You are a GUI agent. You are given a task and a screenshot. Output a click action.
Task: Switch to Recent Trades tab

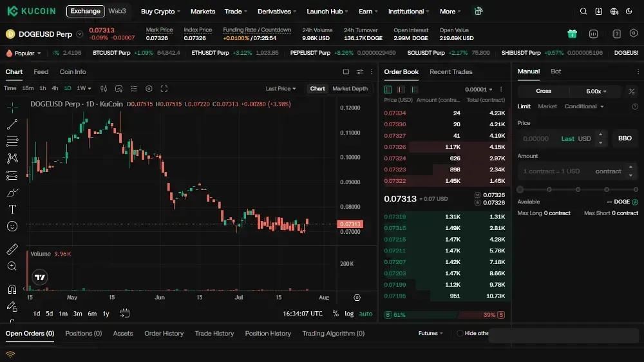coord(451,72)
